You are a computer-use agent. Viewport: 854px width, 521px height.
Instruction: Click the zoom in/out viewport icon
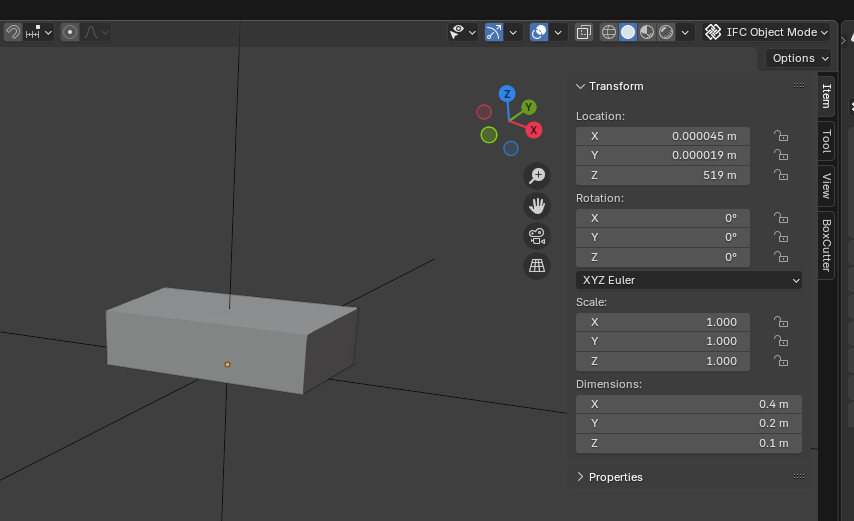pyautogui.click(x=537, y=176)
